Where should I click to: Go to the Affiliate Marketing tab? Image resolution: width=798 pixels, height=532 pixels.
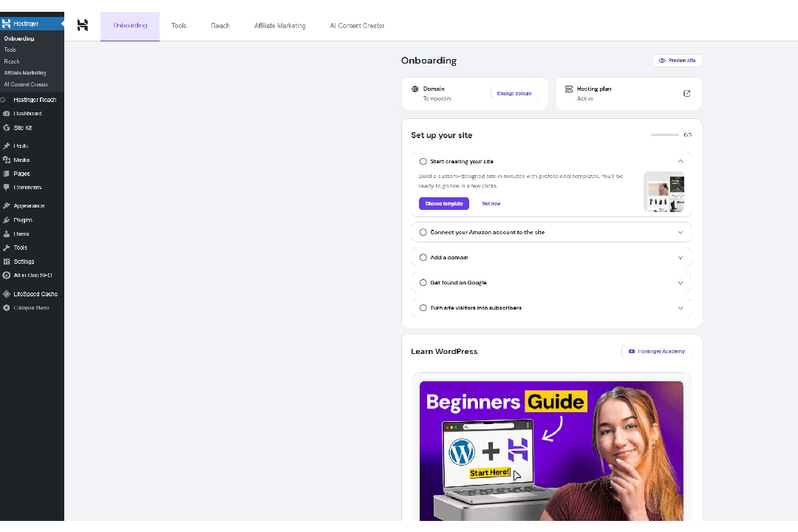[280, 25]
